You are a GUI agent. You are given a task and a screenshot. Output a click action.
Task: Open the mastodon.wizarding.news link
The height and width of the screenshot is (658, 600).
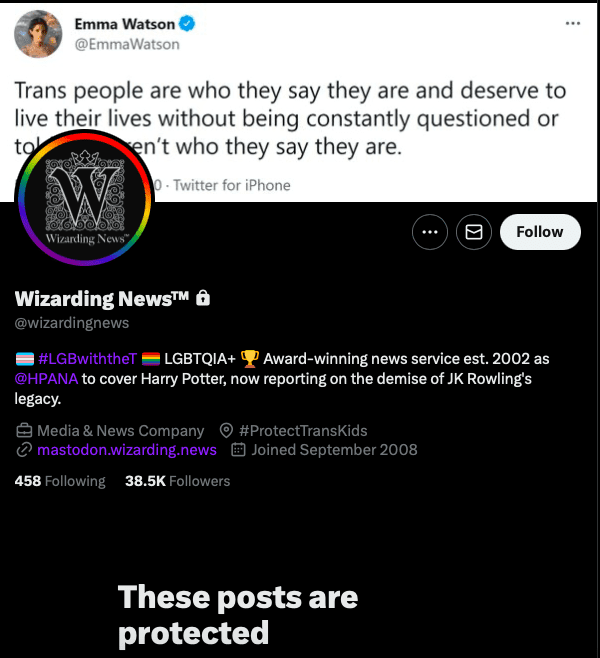127,450
